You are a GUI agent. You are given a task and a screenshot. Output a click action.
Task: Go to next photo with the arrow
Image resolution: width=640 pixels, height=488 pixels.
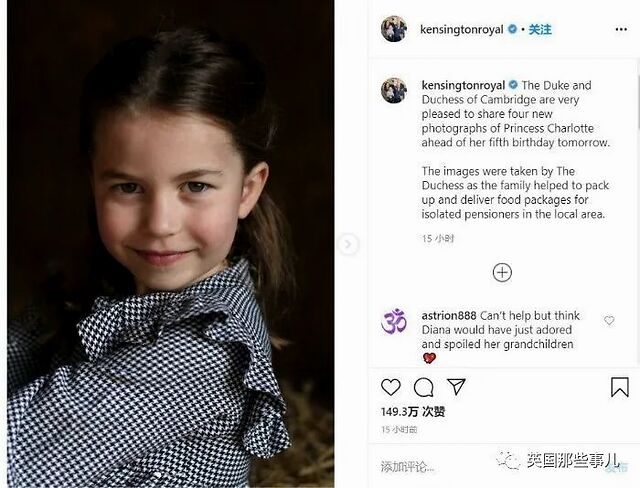tap(348, 244)
